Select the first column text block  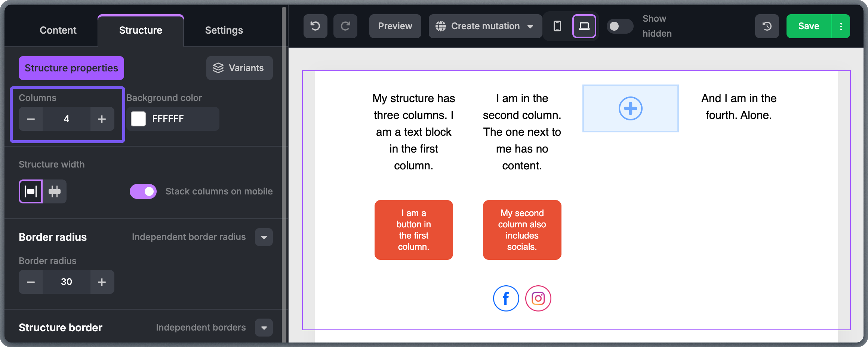click(414, 132)
